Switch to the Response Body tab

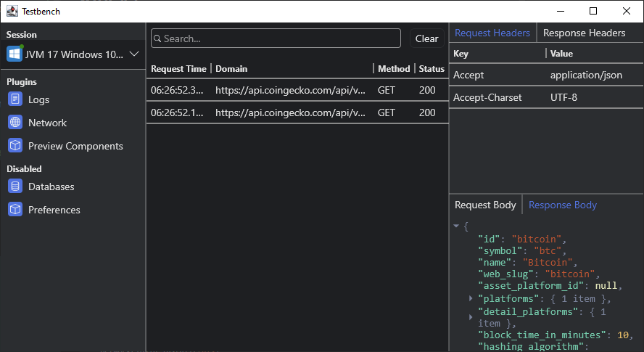pos(562,205)
